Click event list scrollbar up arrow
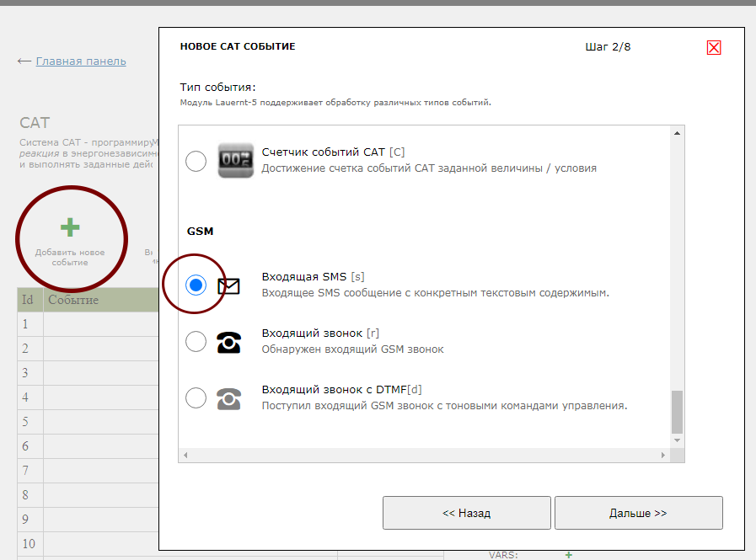Screen dimensions: 756x560 [x=676, y=133]
